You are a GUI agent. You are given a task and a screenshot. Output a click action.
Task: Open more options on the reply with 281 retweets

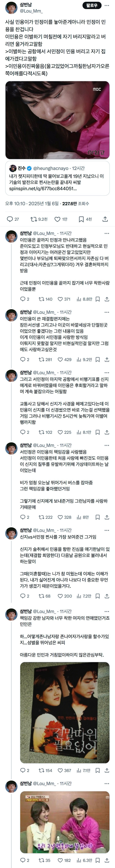point(107,312)
